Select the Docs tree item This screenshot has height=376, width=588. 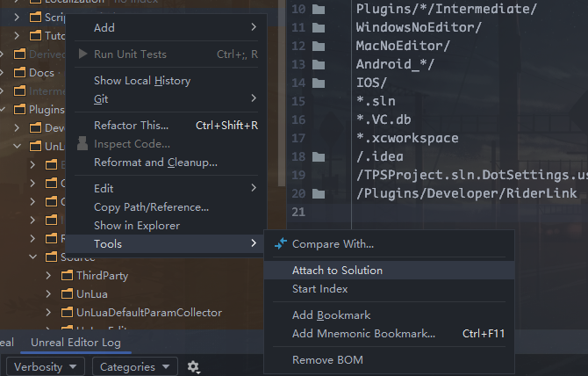[41, 72]
